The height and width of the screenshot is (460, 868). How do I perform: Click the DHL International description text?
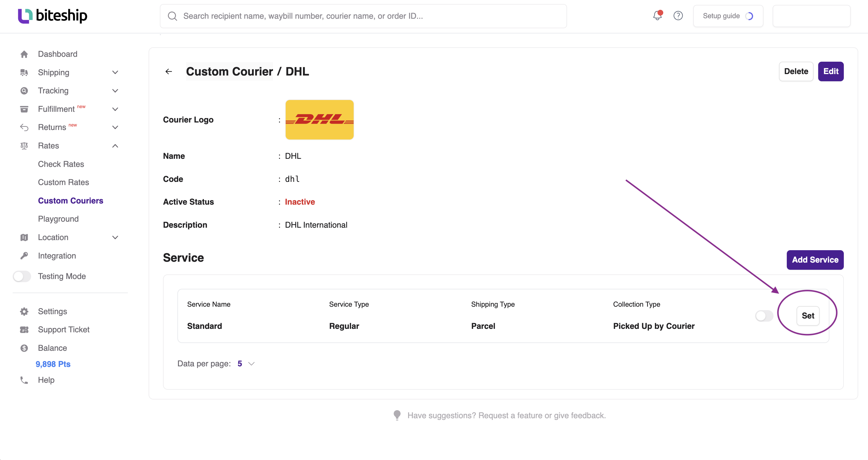[x=316, y=225]
